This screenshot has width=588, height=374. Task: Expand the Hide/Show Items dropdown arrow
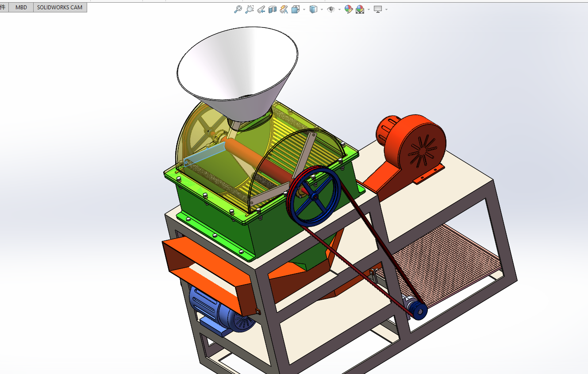339,9
